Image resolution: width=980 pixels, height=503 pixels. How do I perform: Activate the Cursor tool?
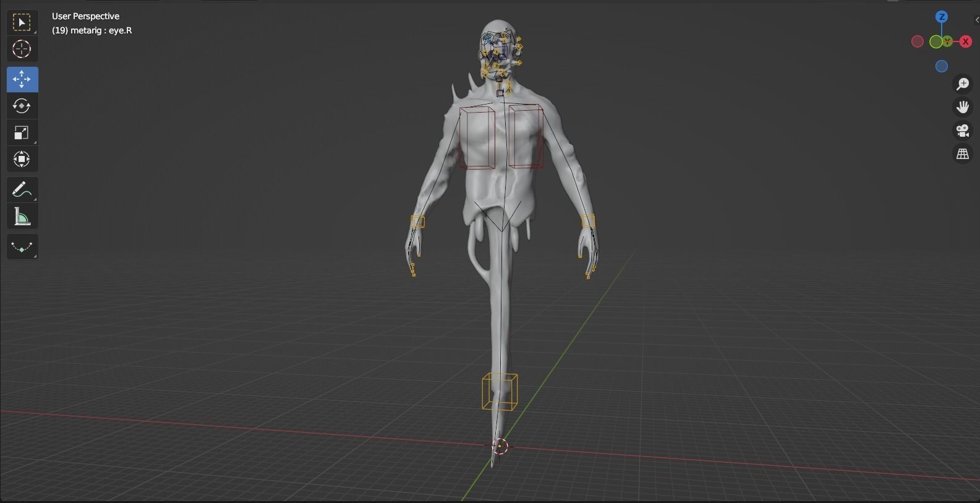[x=22, y=49]
